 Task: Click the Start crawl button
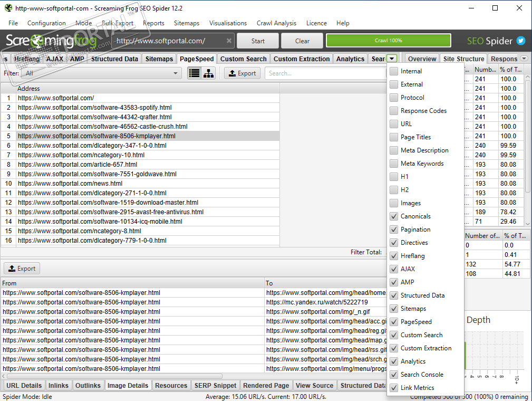click(258, 41)
